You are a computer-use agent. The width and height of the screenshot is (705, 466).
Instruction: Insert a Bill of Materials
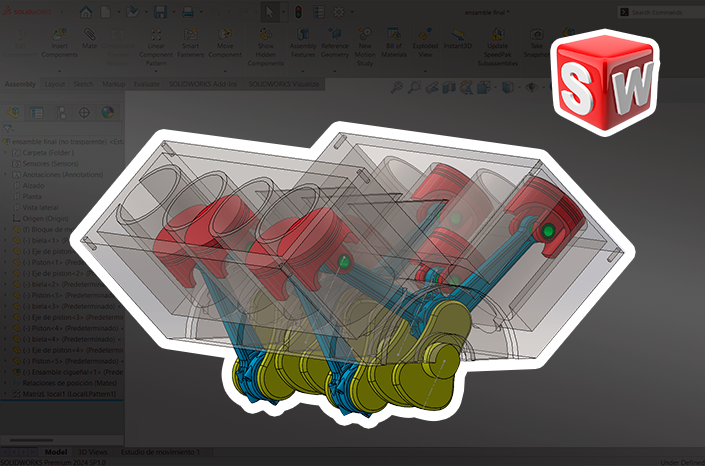pos(394,43)
